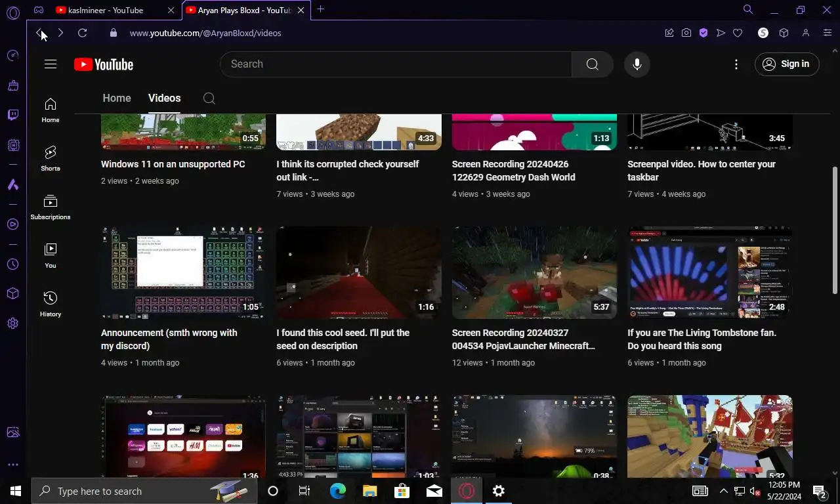Play the Announcement discord video thumbnail
Image resolution: width=840 pixels, height=504 pixels.
(183, 272)
